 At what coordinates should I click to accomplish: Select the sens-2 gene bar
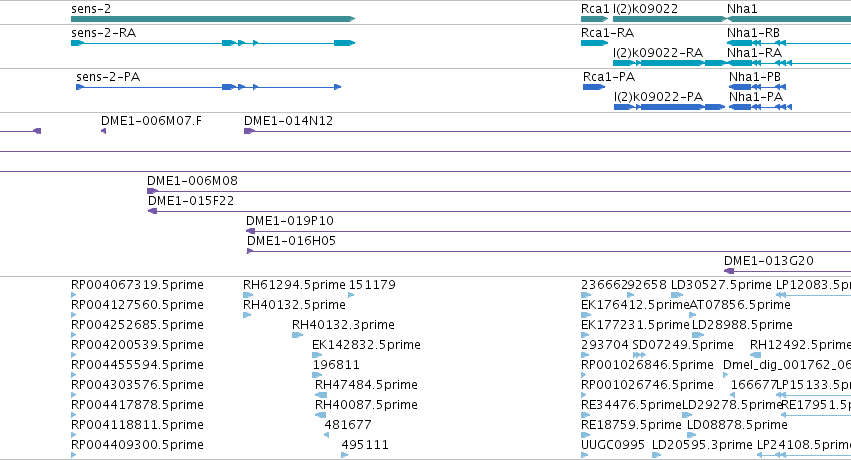coord(213,19)
